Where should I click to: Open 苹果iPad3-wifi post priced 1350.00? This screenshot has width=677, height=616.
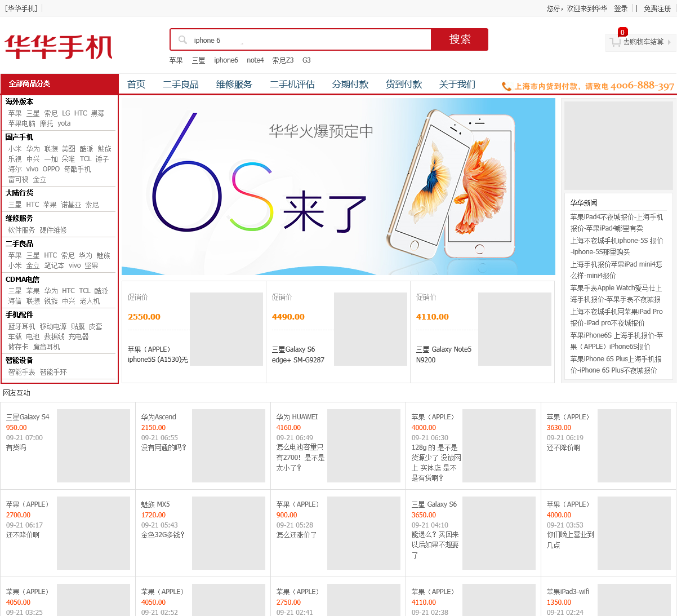[x=568, y=592]
